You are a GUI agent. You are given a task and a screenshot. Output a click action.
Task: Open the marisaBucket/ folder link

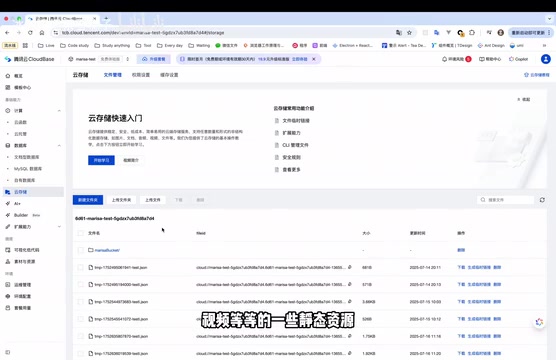[107, 250]
